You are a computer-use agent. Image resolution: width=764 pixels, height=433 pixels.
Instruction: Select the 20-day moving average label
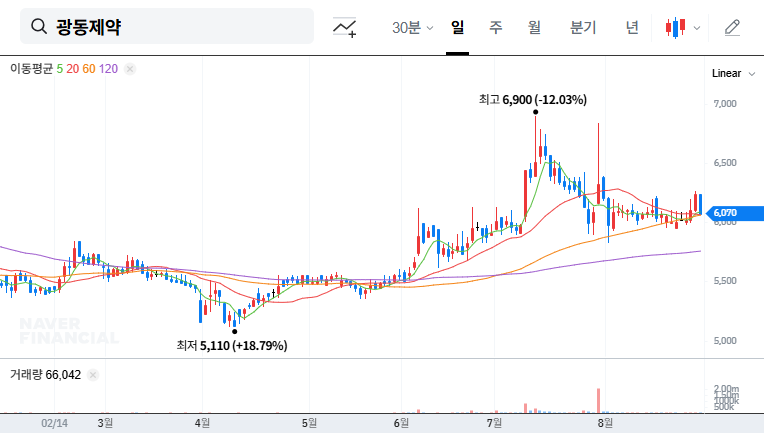point(73,69)
